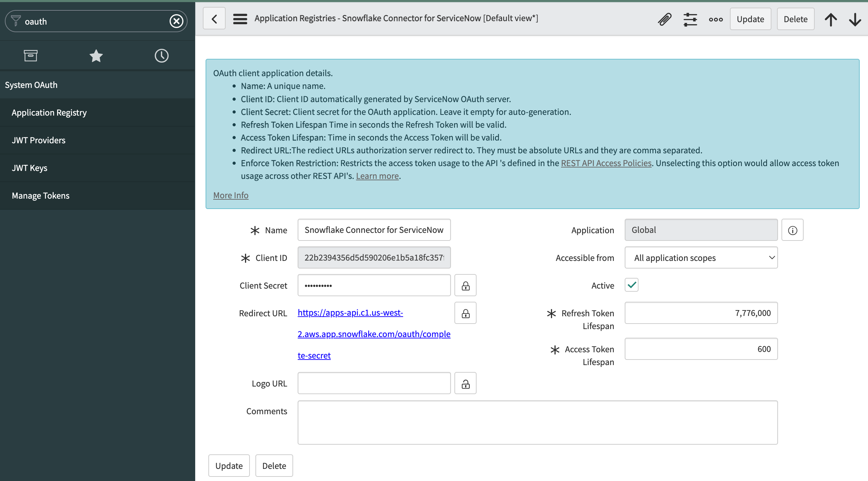Open the JWT Providers menu item
This screenshot has height=481, width=868.
tap(38, 140)
